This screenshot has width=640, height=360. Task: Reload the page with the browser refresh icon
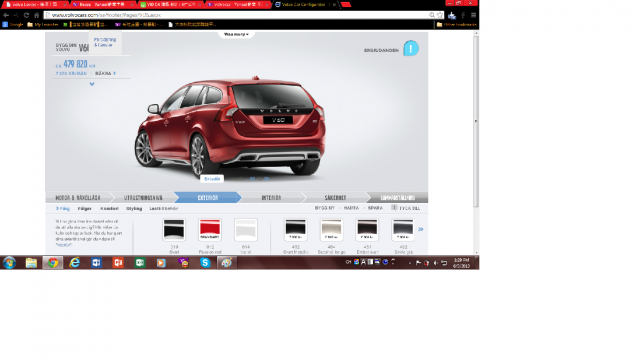27,15
